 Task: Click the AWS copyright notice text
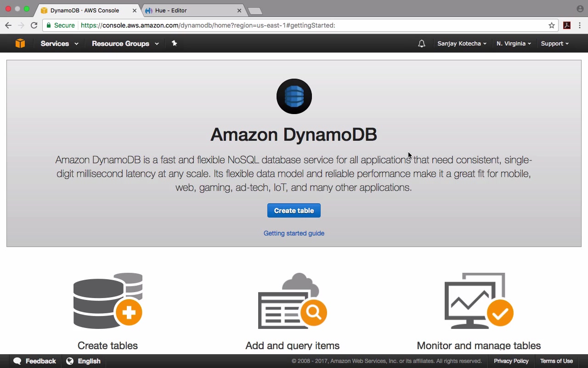[387, 361]
